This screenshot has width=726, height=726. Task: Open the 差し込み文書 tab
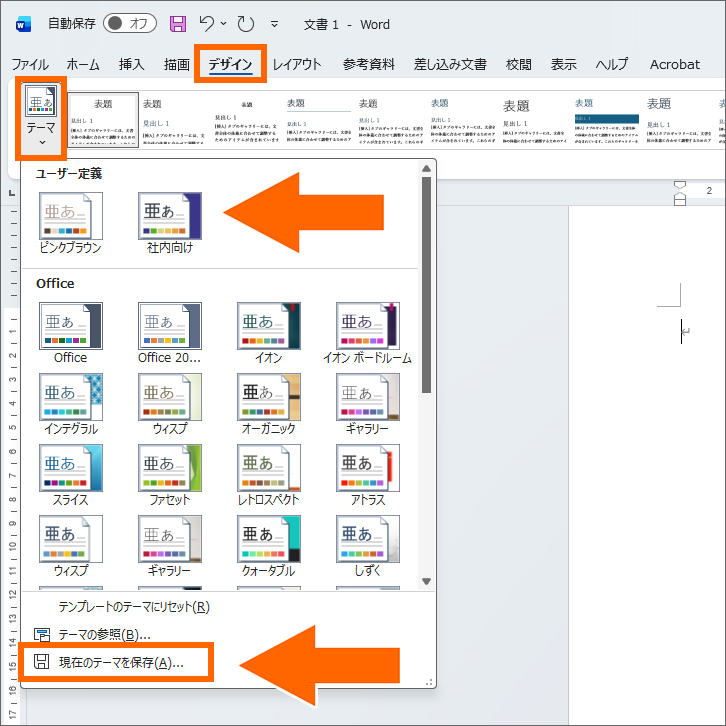tap(450, 64)
